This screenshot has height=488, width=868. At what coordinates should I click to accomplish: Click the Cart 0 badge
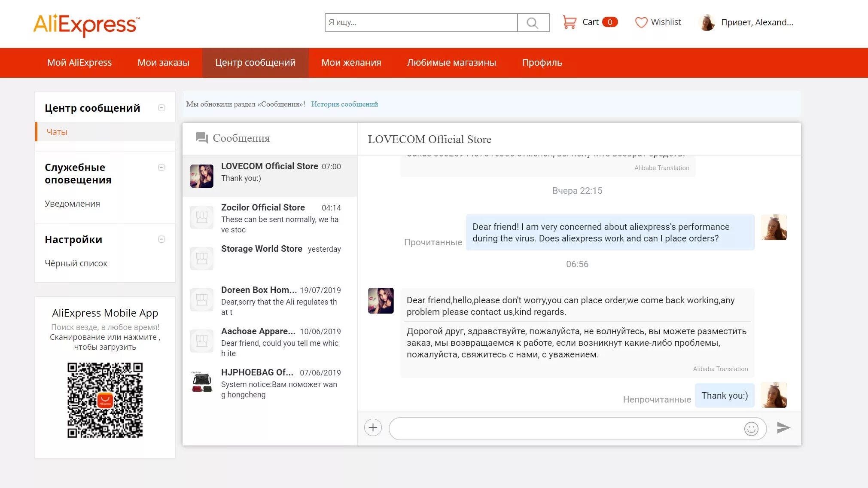[609, 22]
